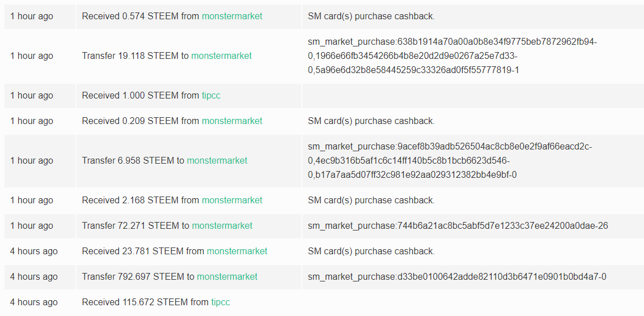Open monstermarket in 792.697 STEEM transfer
Viewport: 644px width, 316px height.
(227, 276)
